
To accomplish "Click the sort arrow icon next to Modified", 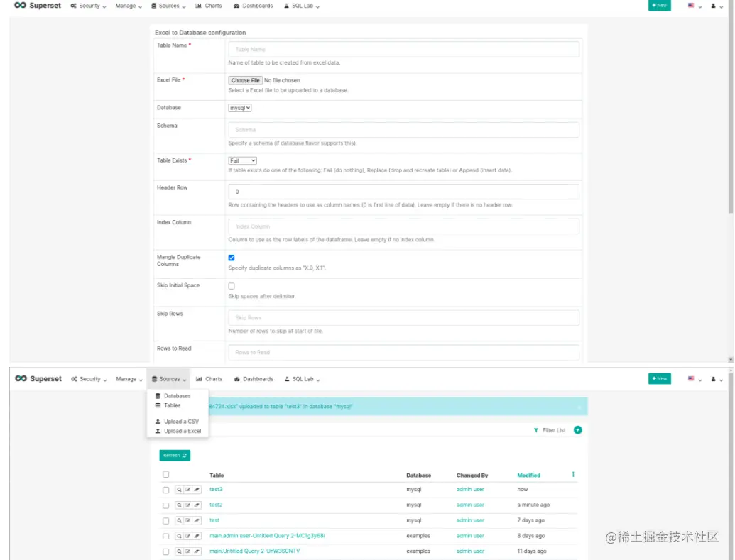I will pos(573,474).
